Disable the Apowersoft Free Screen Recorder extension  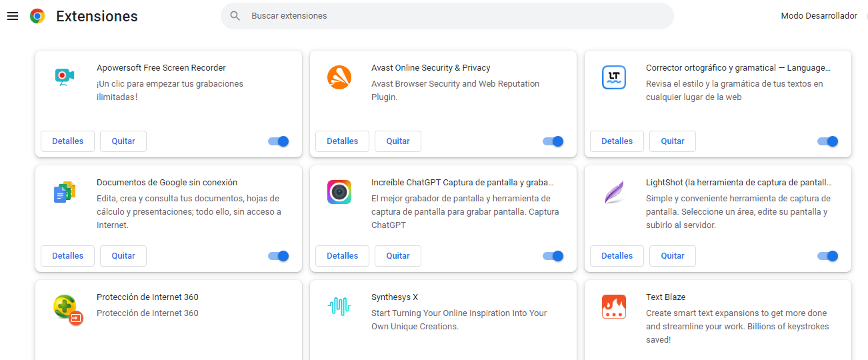(x=279, y=141)
